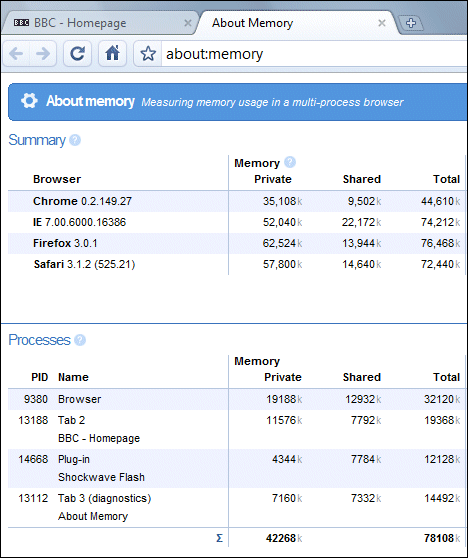468x558 pixels.
Task: Click Safari shared memory 14,640k
Action: pyautogui.click(x=362, y=264)
